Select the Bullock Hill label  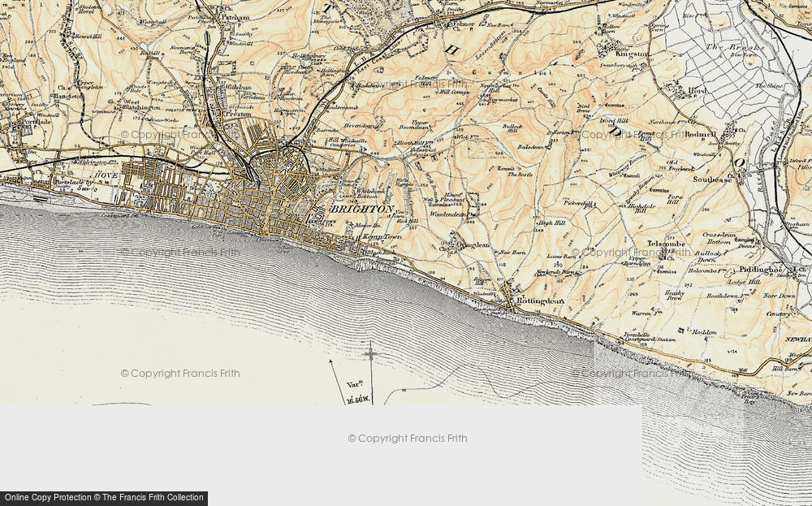pyautogui.click(x=512, y=128)
